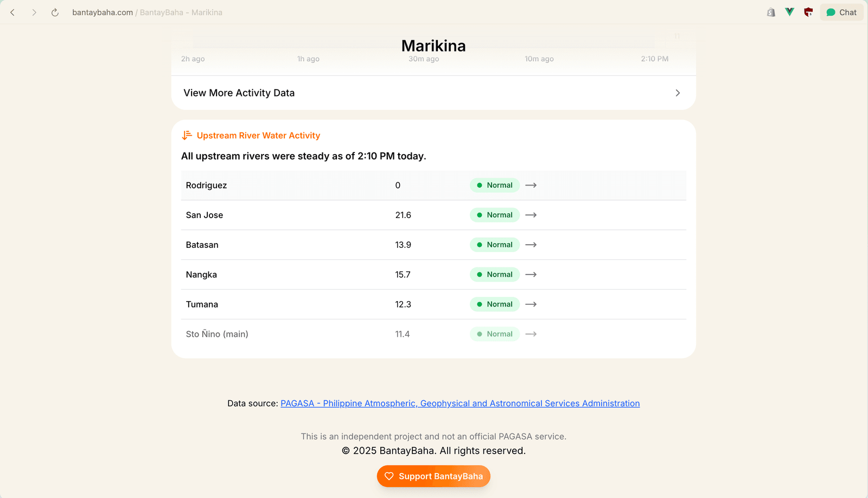Click the trend arrow in Rodriguez row
The width and height of the screenshot is (868, 498).
tap(531, 186)
